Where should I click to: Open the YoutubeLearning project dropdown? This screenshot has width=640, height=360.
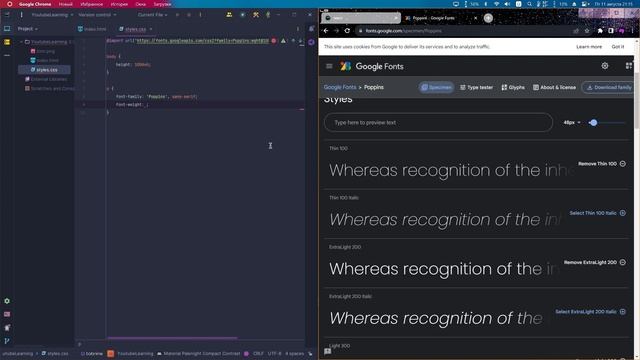(52, 15)
